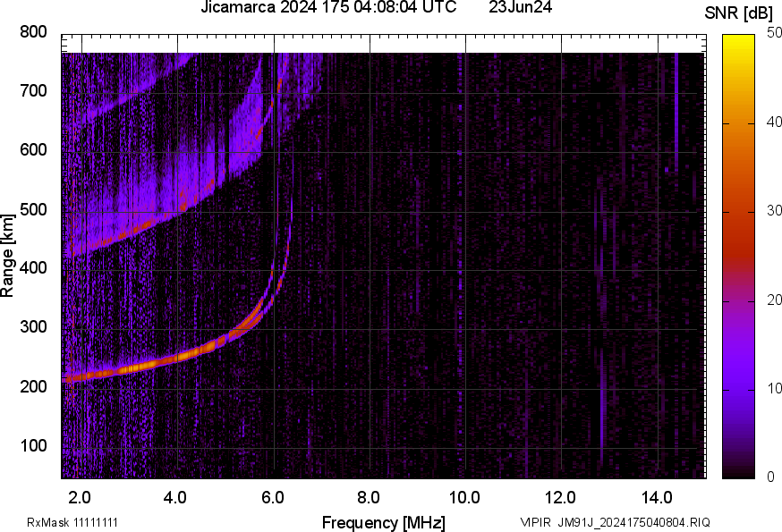Click the date label '23Jun24'

pyautogui.click(x=520, y=7)
